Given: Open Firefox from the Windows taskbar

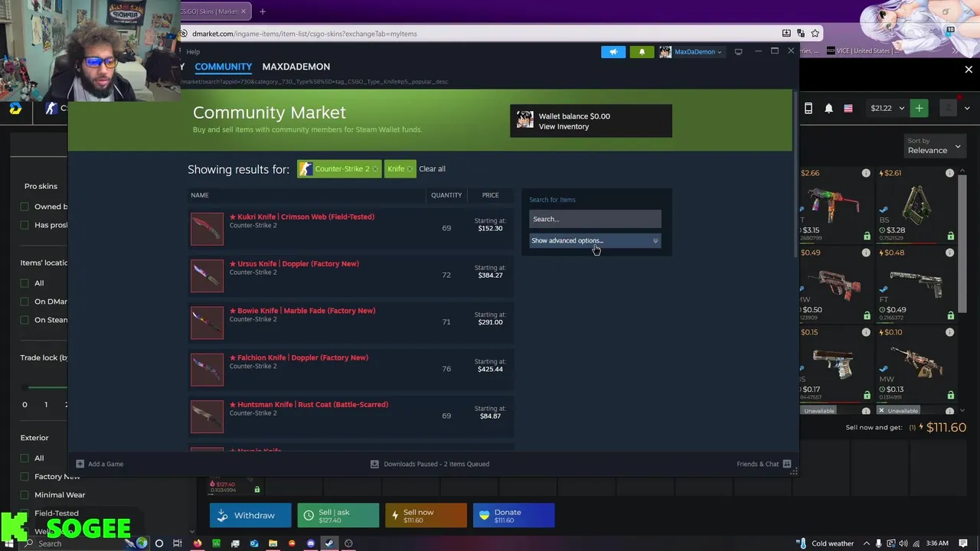Looking at the screenshot, I should click(x=198, y=544).
